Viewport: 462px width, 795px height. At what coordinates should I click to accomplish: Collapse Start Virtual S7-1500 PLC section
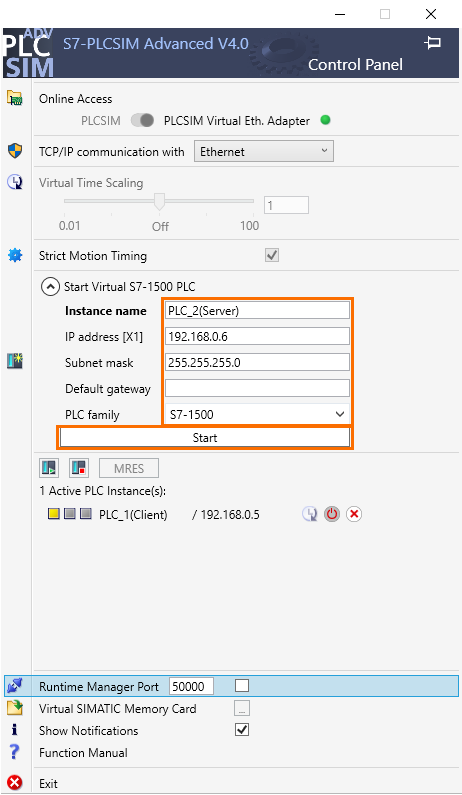point(50,287)
